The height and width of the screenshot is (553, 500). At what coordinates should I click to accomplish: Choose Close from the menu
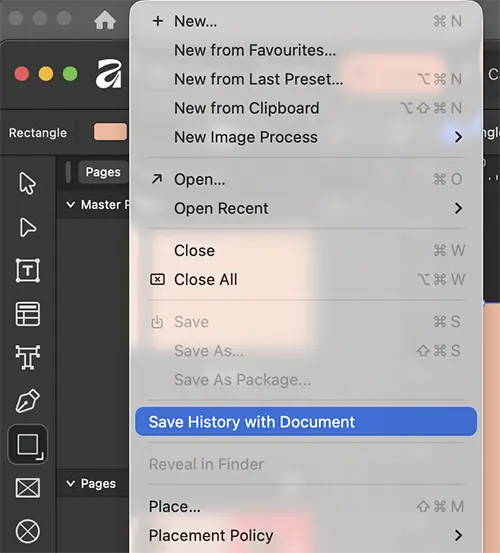click(x=306, y=251)
